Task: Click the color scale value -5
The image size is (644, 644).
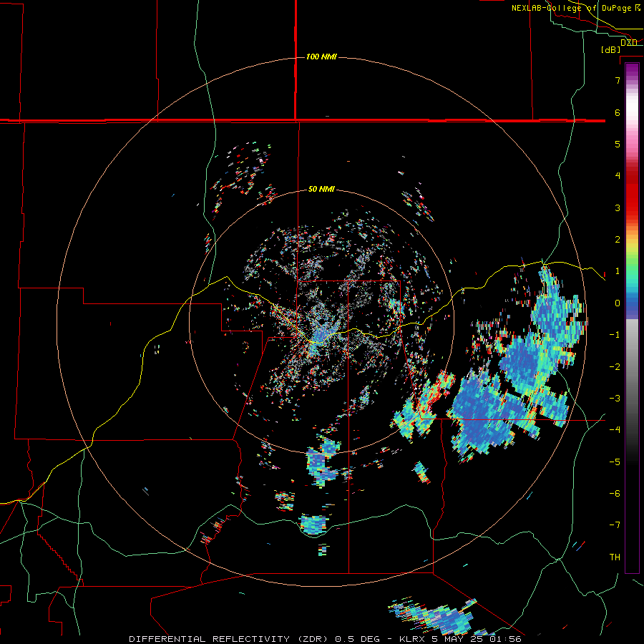Action: pyautogui.click(x=615, y=462)
